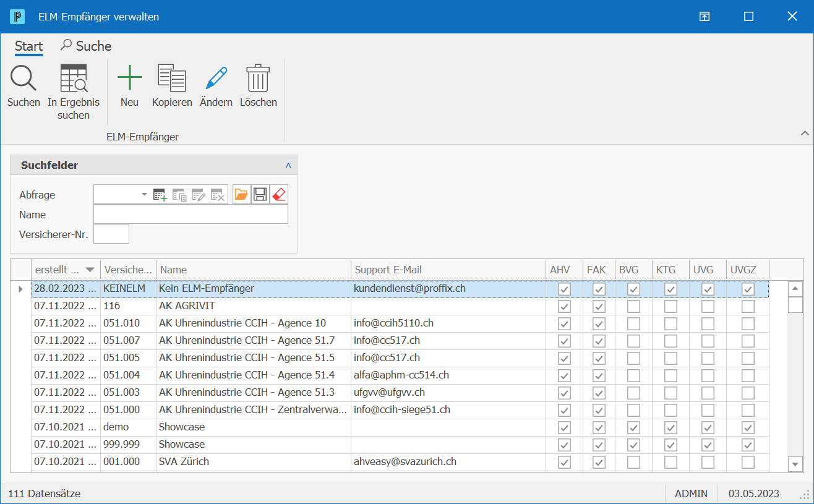
Task: Toggle FAK checkbox in the 051.010 row
Action: (599, 323)
